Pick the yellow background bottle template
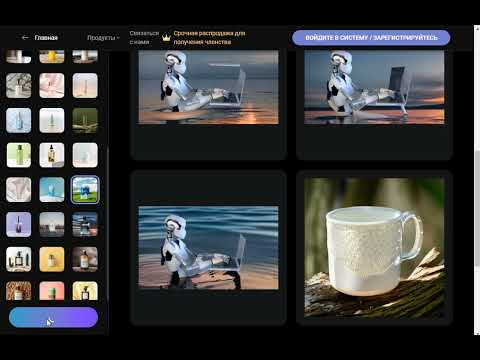Screen dimensions: 480x360 52,259
